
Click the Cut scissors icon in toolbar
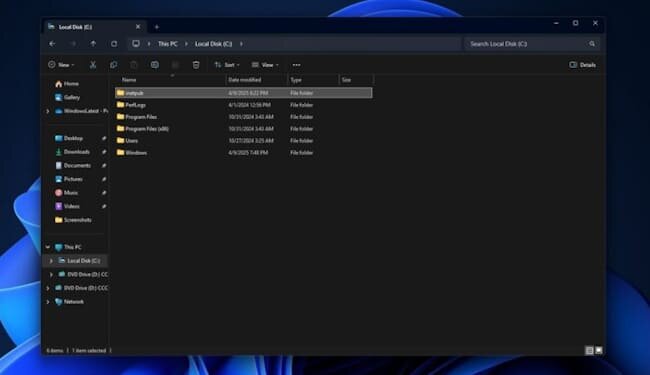coord(93,65)
